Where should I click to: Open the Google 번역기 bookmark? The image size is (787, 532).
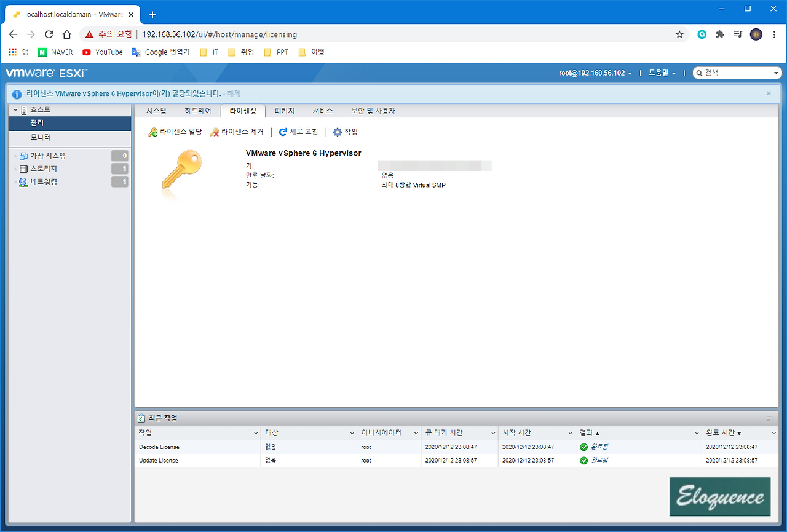click(160, 52)
